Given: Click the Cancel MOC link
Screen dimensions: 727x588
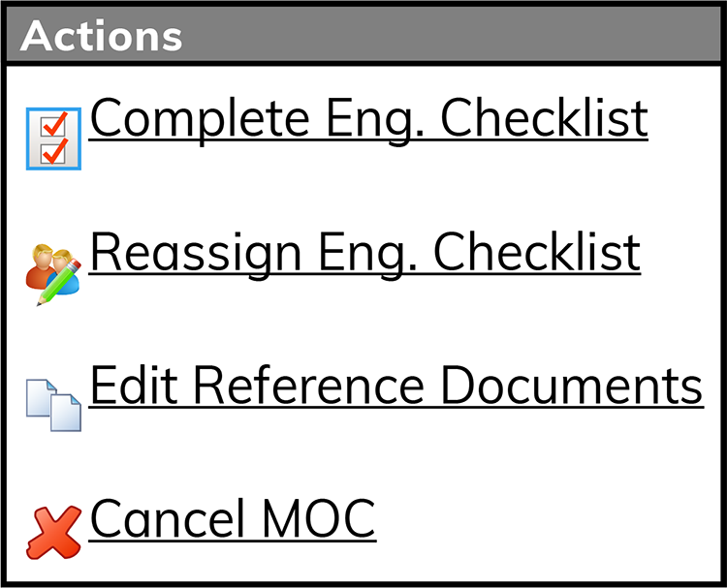Looking at the screenshot, I should click(x=232, y=520).
